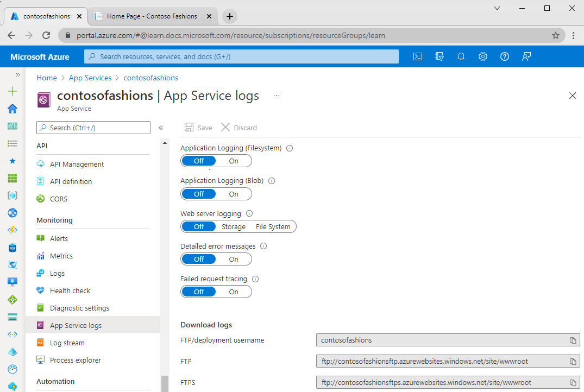Open SQL databases icon in sidebar
The width and height of the screenshot is (584, 392).
(x=12, y=248)
